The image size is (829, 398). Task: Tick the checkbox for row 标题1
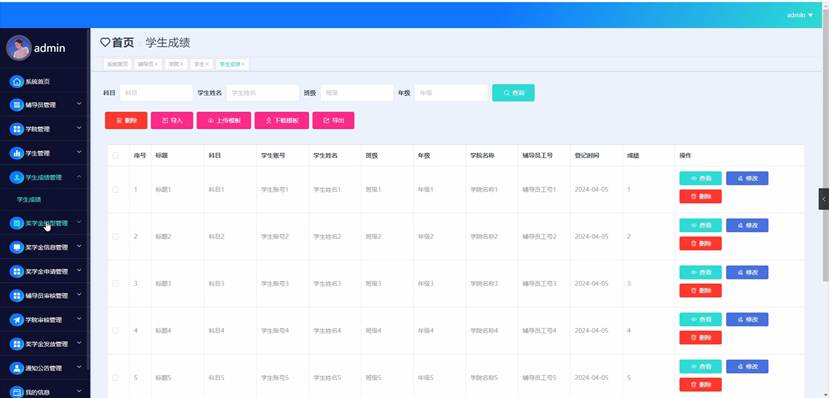click(x=115, y=189)
